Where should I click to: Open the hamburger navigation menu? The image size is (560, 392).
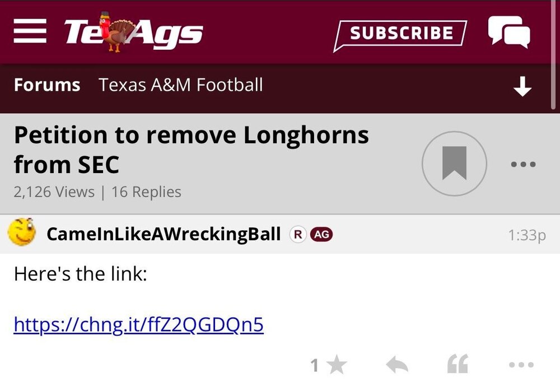tap(30, 32)
